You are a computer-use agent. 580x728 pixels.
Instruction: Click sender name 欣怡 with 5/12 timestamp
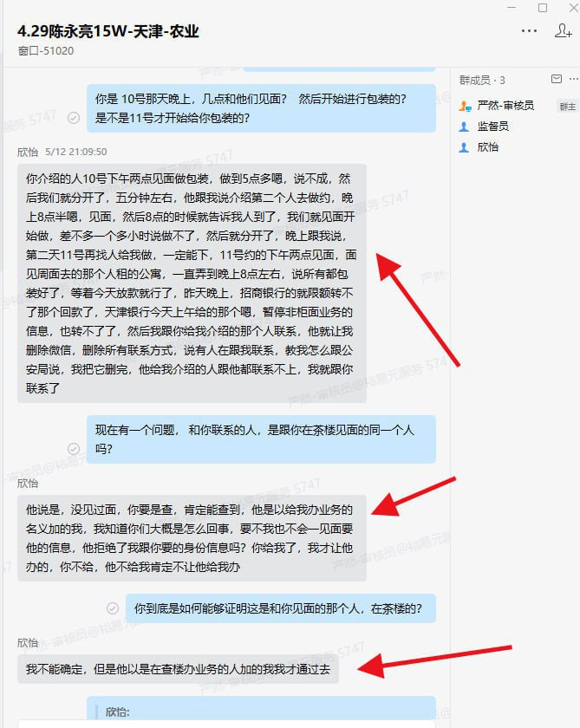pos(28,152)
